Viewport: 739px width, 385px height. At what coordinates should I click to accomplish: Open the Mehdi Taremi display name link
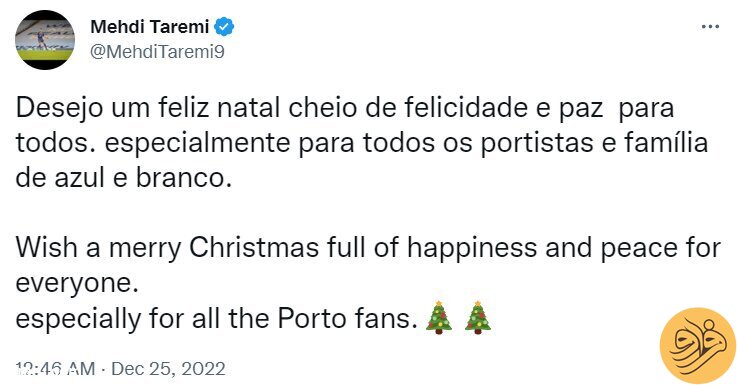pyautogui.click(x=149, y=26)
